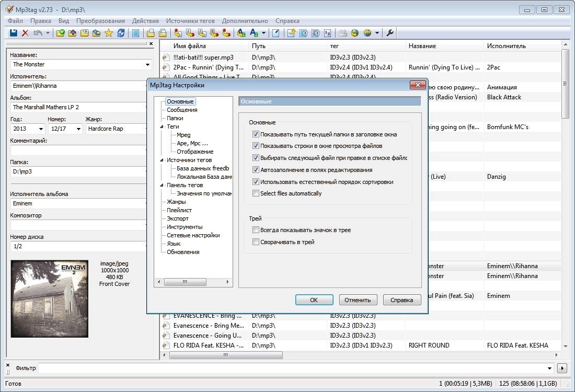Confirm settings with the OK button
This screenshot has height=392, width=575.
(x=314, y=300)
